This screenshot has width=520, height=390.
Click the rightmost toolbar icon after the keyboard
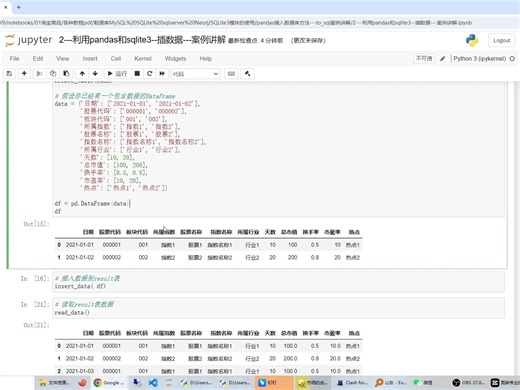[247, 73]
